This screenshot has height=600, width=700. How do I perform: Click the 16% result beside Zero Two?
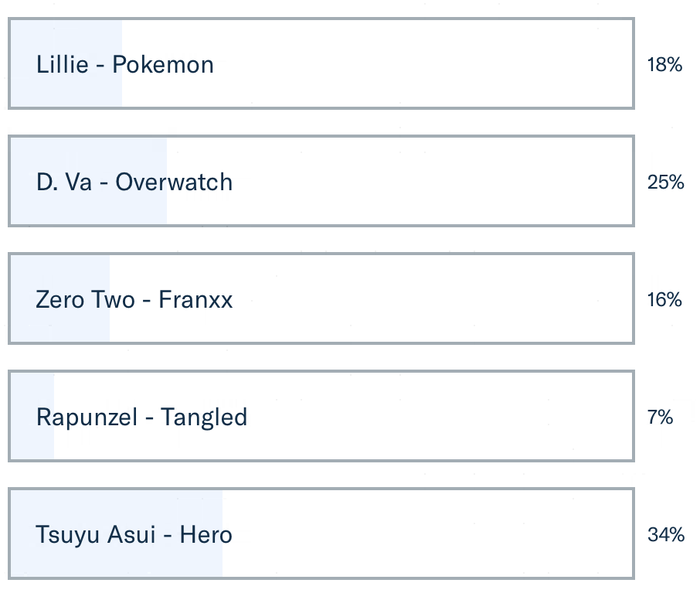pyautogui.click(x=664, y=300)
